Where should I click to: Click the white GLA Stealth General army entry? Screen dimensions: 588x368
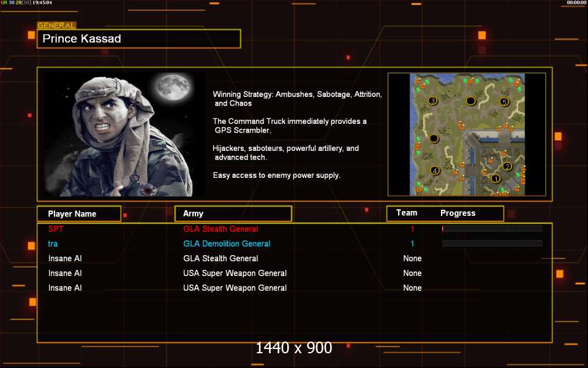[221, 258]
